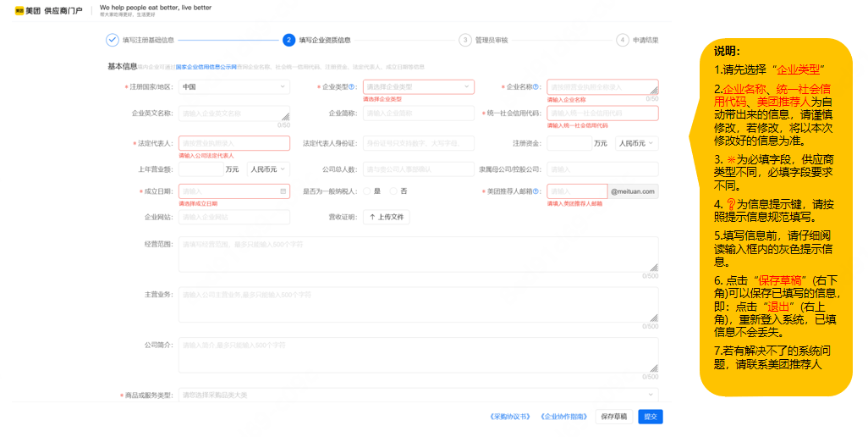The height and width of the screenshot is (437, 868).
Task: Click the step 4 circle icon
Action: [622, 40]
